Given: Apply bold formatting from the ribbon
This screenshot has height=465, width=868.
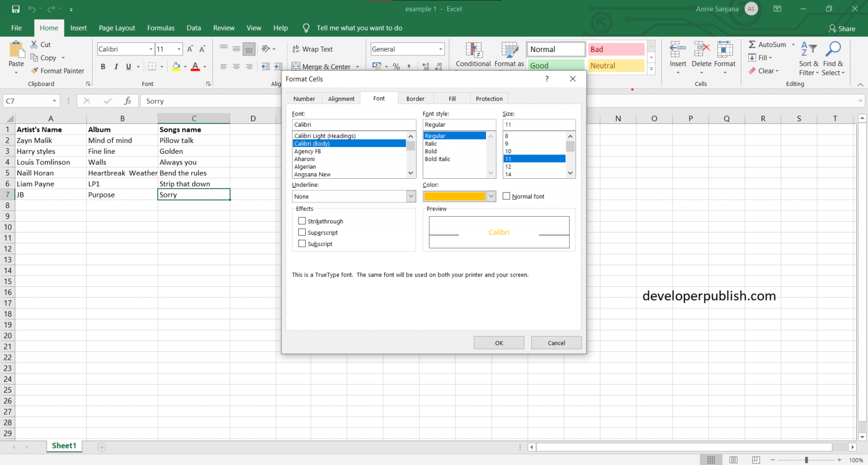Looking at the screenshot, I should tap(103, 66).
